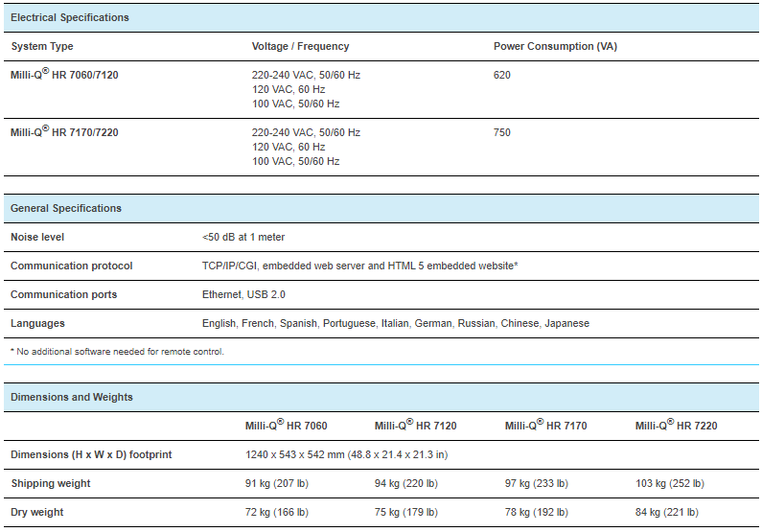Click the Electrical Specifications section header
762x532 pixels.
click(70, 17)
